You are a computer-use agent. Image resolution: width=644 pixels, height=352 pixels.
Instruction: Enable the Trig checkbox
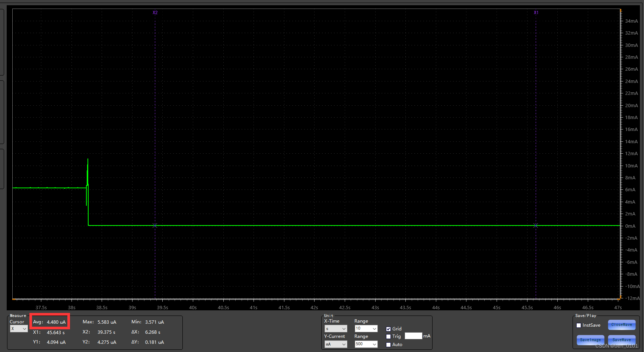[389, 336]
